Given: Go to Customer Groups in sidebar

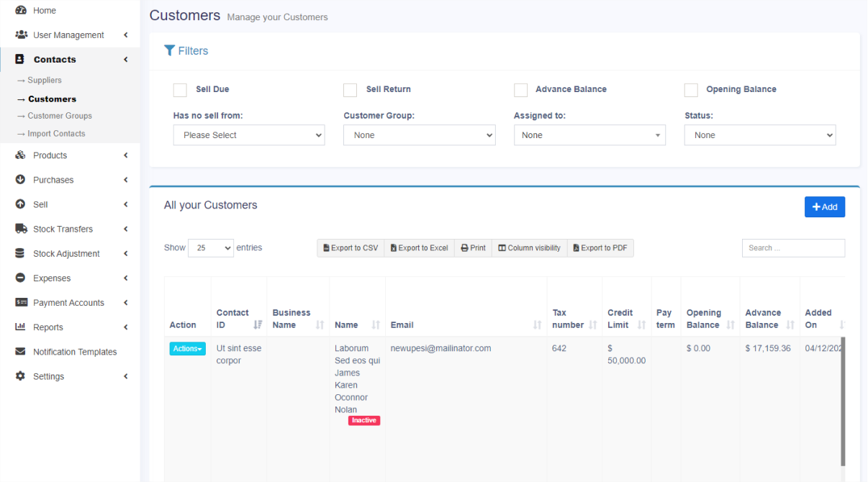Looking at the screenshot, I should click(60, 116).
